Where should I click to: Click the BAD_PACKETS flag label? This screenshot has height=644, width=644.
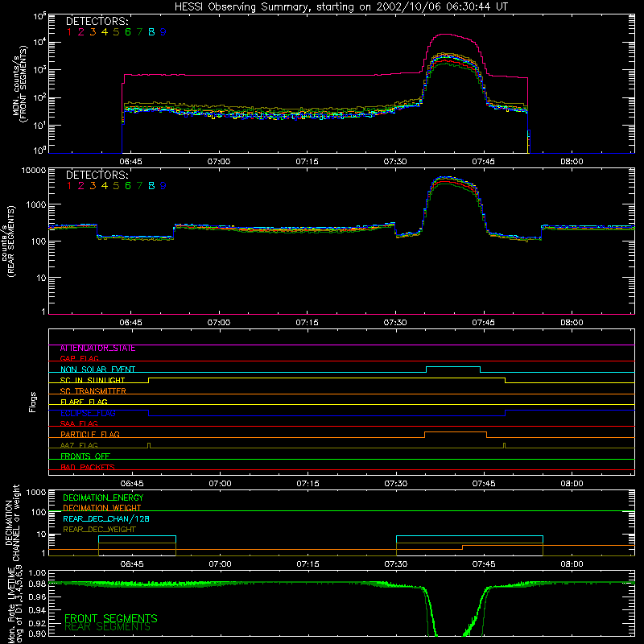click(88, 467)
